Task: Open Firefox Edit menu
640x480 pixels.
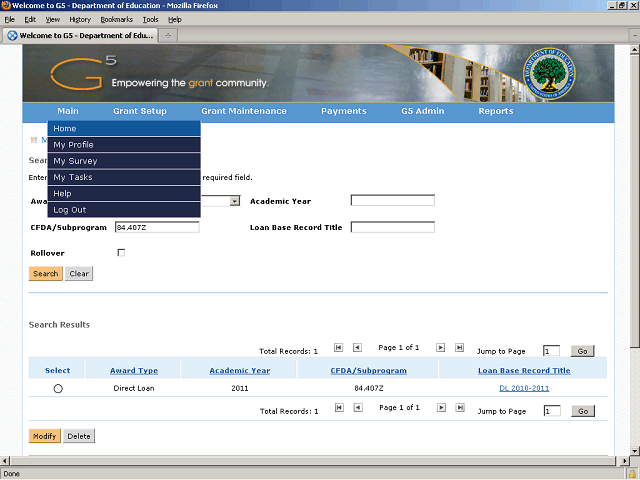Action: (30, 20)
